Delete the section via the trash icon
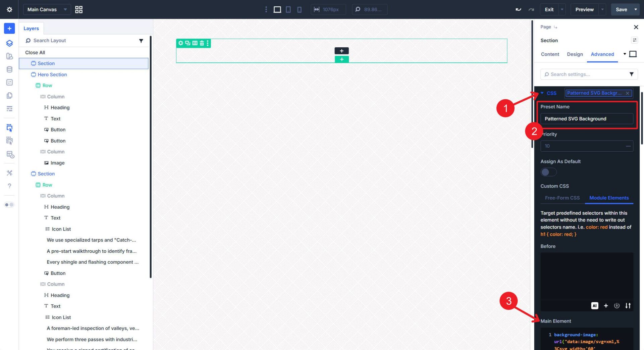This screenshot has height=350, width=644. [x=202, y=43]
